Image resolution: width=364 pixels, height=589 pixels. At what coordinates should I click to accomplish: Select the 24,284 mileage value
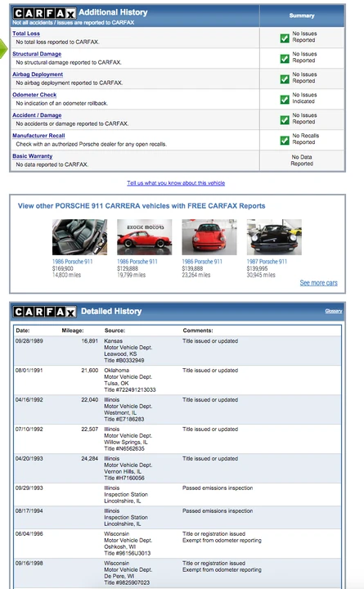[x=90, y=459]
